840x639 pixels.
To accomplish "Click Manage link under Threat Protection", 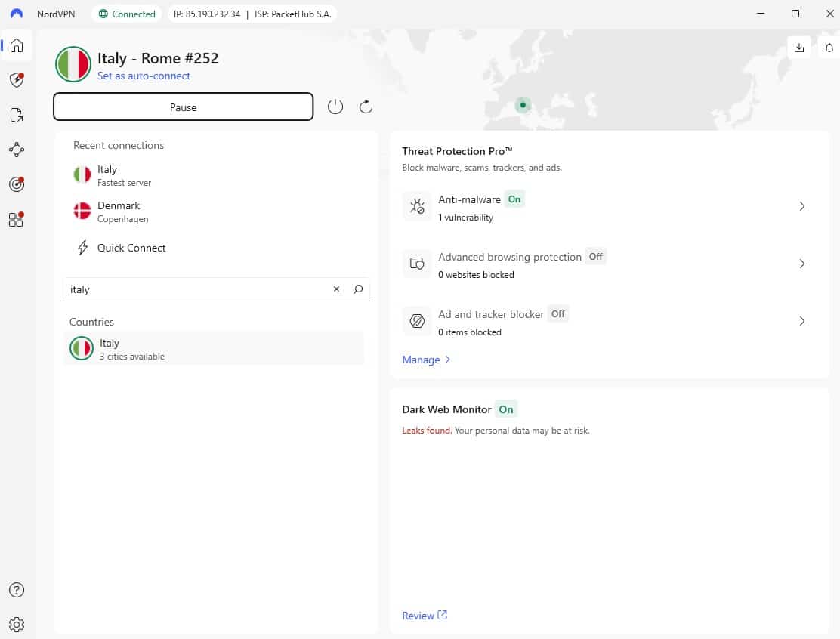I will point(426,360).
